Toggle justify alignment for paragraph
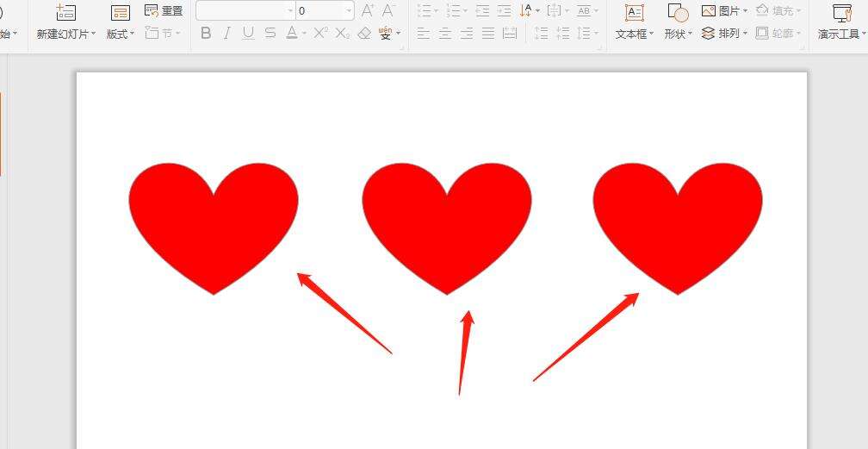The image size is (868, 449). click(x=488, y=34)
